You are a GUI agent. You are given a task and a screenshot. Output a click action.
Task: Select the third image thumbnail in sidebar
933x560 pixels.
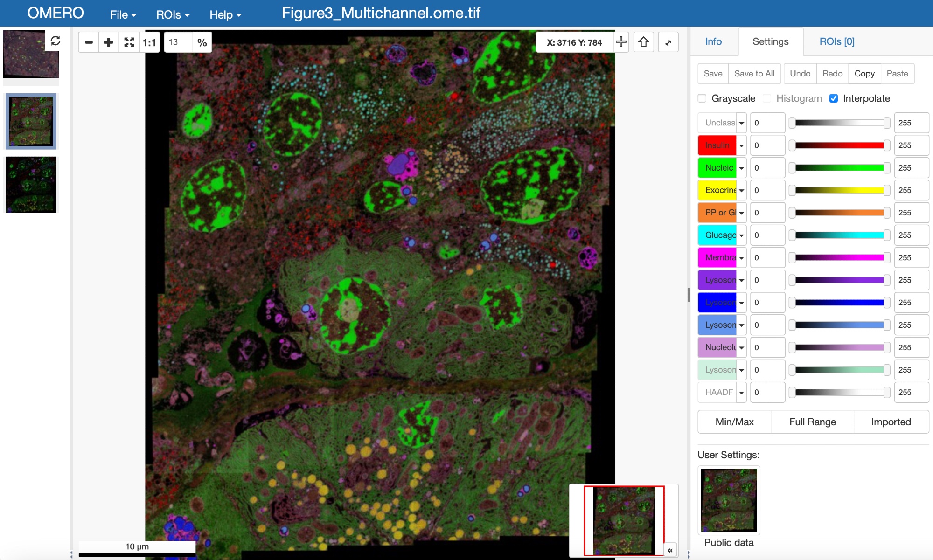31,185
